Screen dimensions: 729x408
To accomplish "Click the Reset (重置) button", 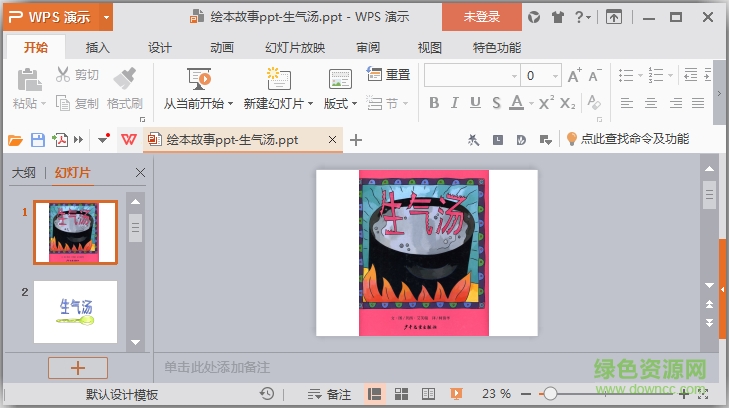I will tap(388, 74).
